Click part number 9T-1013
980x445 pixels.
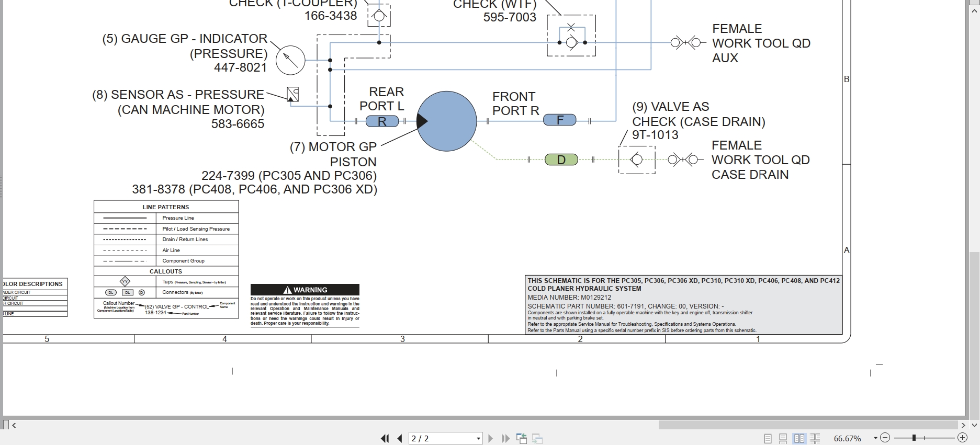tap(655, 135)
